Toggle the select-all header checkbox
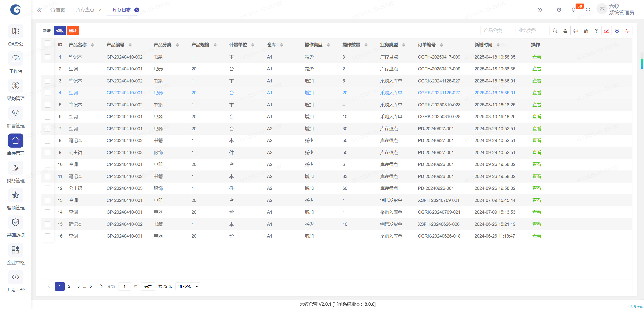The image size is (644, 309). (x=48, y=43)
